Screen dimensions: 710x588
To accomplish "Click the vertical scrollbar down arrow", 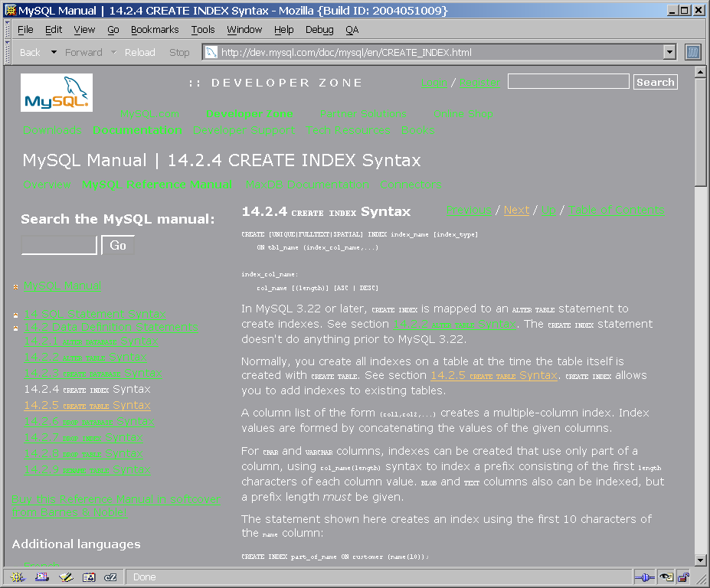I will tap(700, 560).
